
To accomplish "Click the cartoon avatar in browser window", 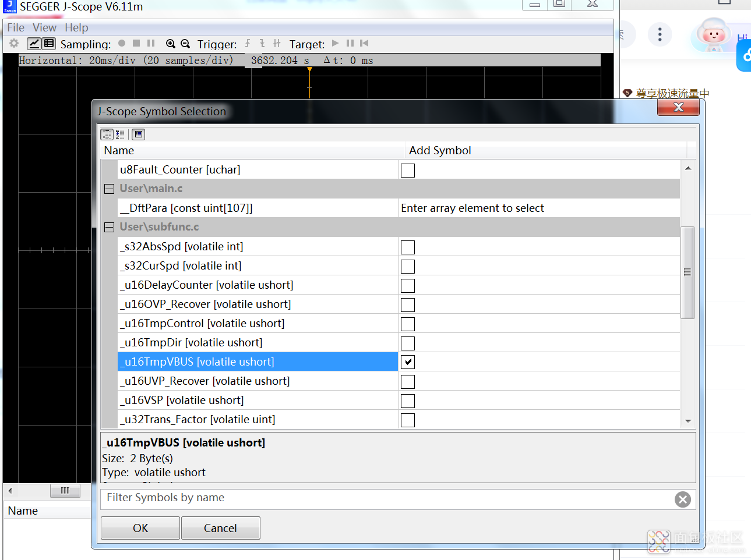I will (x=713, y=34).
